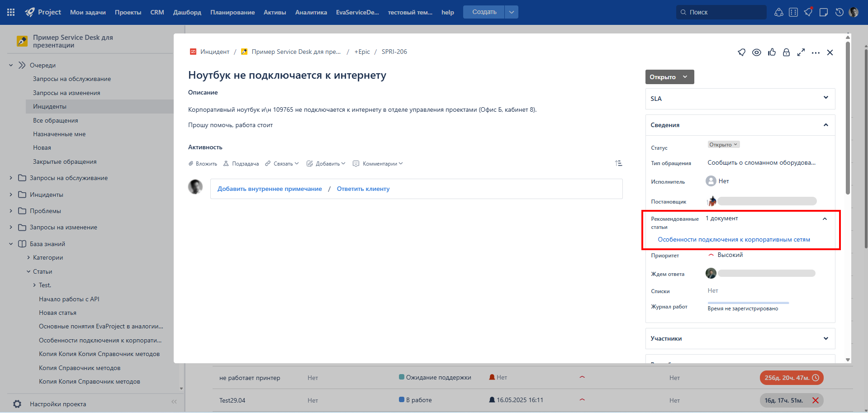Click the Поиск search field

coord(724,12)
